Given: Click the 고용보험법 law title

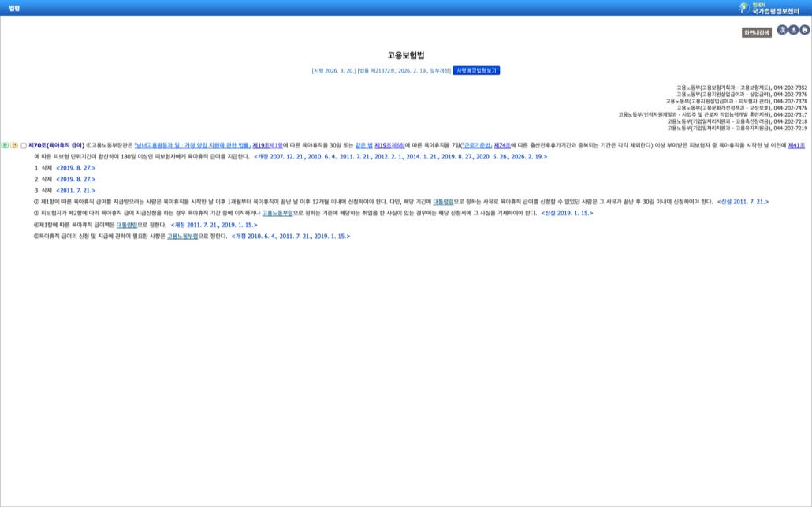Looking at the screenshot, I should 406,55.
